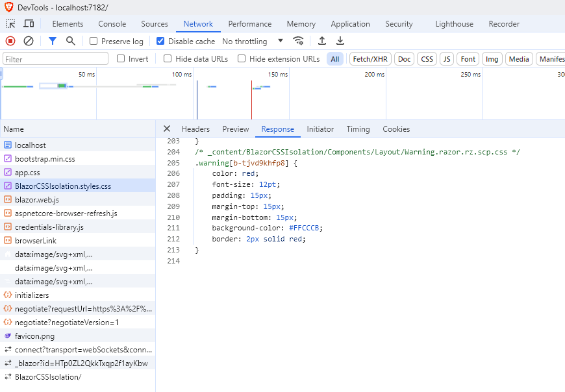Viewport: 565px width, 392px height.
Task: Filter requests by Img type
Action: coord(492,59)
